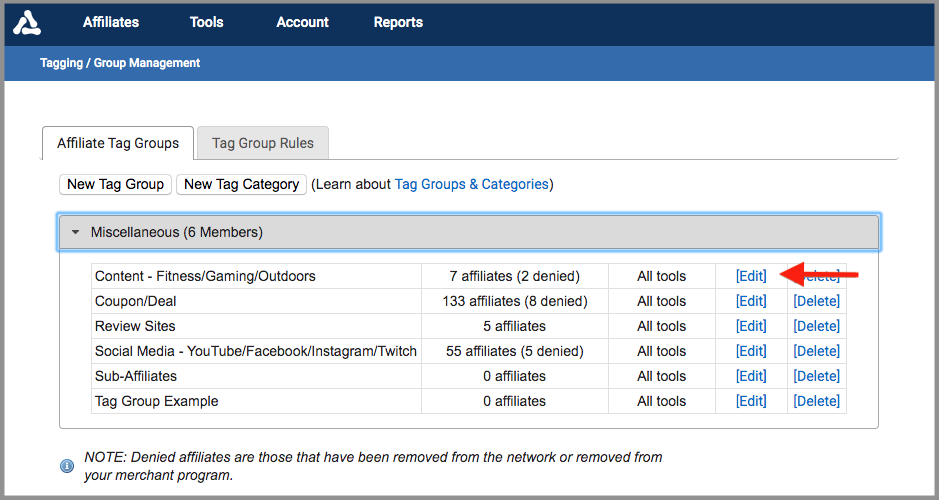Delete the Review Sites tag group
The height and width of the screenshot is (500, 939).
point(816,326)
